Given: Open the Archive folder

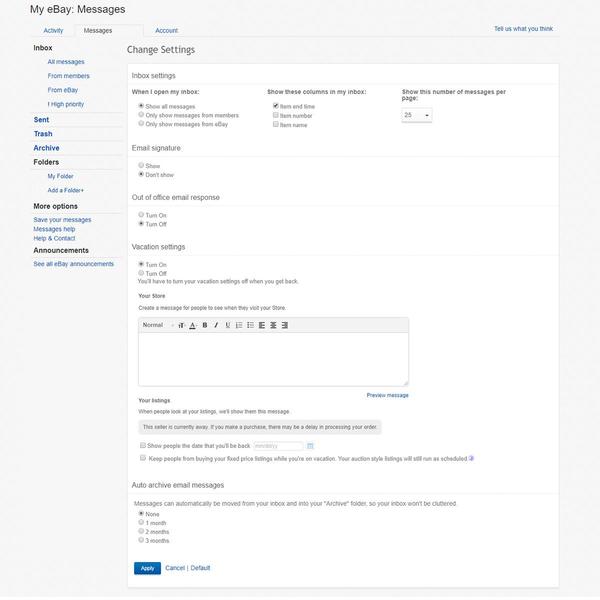Looking at the screenshot, I should pyautogui.click(x=46, y=148).
